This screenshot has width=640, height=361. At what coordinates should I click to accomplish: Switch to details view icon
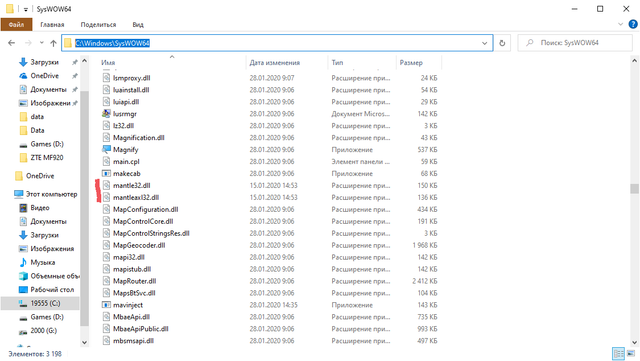[618, 354]
